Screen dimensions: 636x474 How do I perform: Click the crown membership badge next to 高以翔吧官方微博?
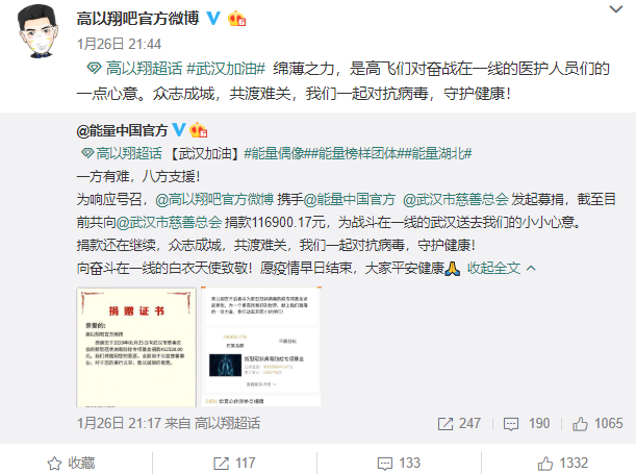click(237, 18)
